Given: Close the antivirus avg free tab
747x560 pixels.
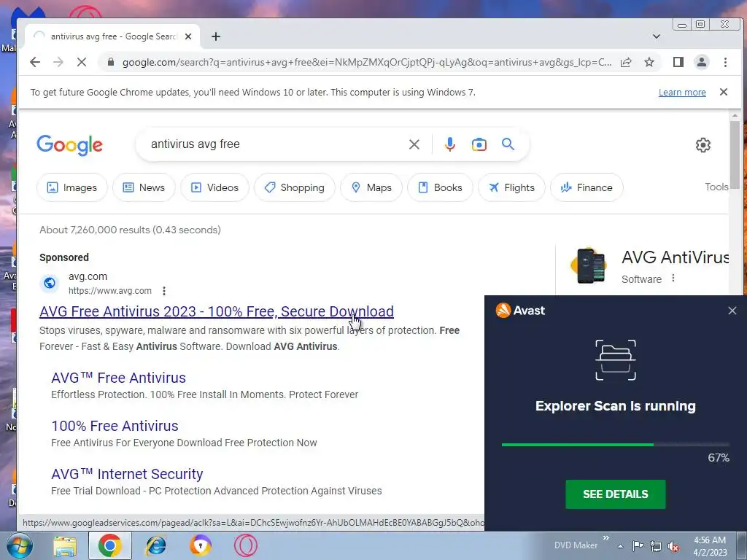Looking at the screenshot, I should tap(188, 36).
